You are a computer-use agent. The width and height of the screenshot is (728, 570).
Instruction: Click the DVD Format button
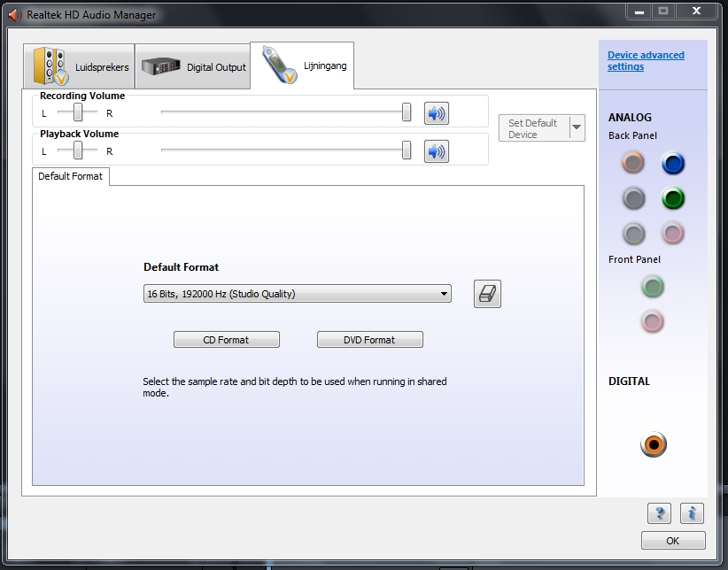(x=369, y=340)
